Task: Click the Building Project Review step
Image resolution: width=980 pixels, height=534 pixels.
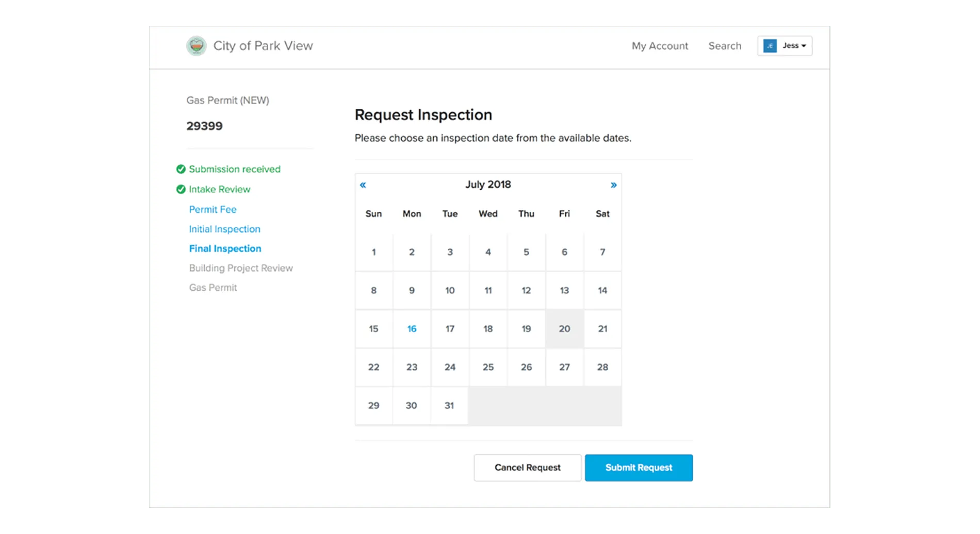Action: click(x=241, y=268)
